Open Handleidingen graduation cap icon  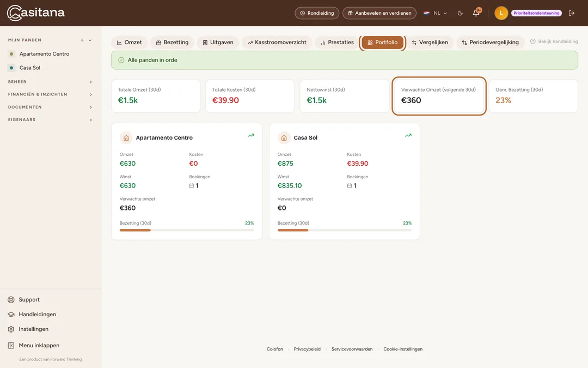11,315
